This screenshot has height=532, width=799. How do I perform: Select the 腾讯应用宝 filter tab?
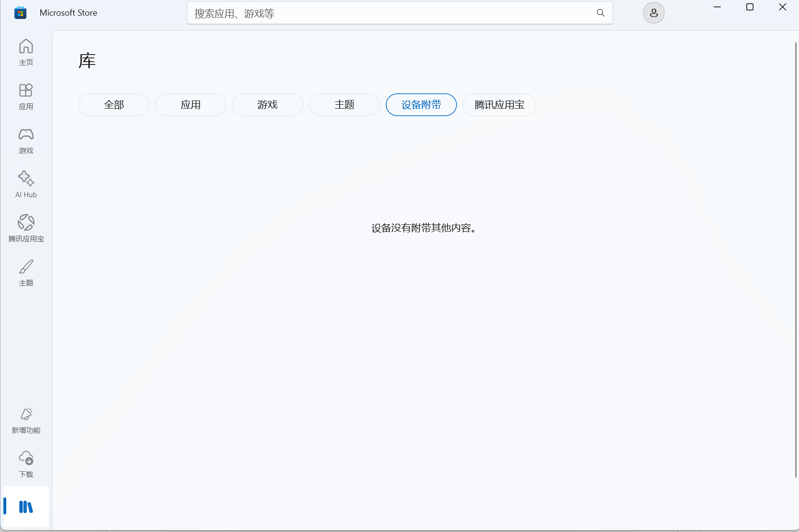pyautogui.click(x=500, y=105)
